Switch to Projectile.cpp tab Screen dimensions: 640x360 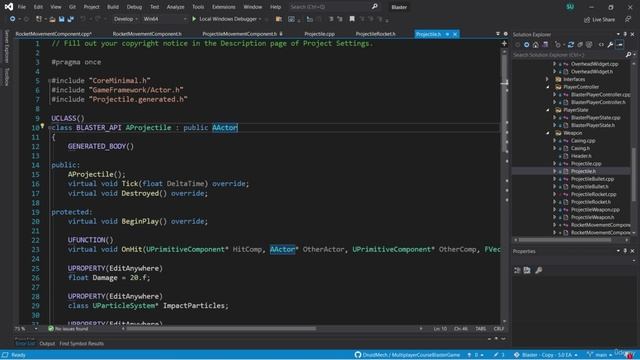[319, 34]
